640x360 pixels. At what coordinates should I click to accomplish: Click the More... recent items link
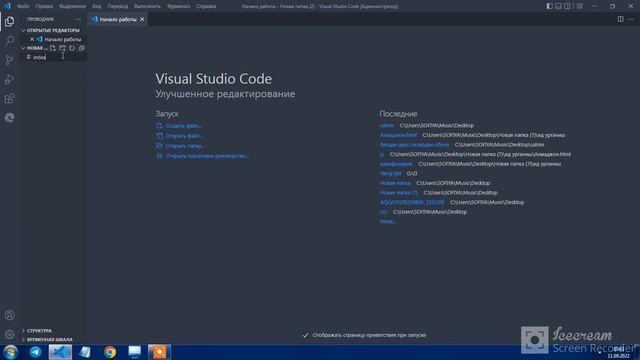pyautogui.click(x=388, y=221)
